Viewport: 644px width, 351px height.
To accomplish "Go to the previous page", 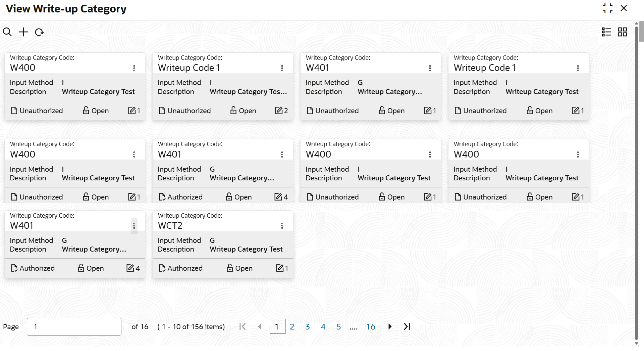I will [x=260, y=326].
